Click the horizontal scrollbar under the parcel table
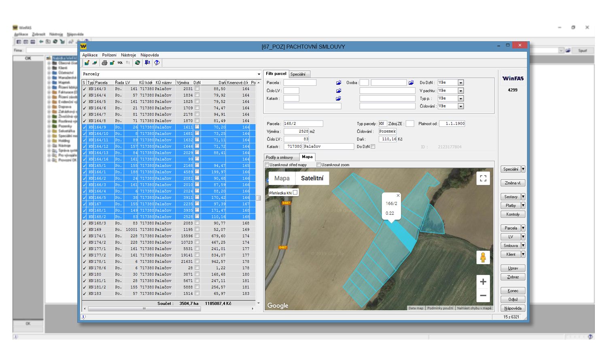The height and width of the screenshot is (364, 607). tap(144, 309)
